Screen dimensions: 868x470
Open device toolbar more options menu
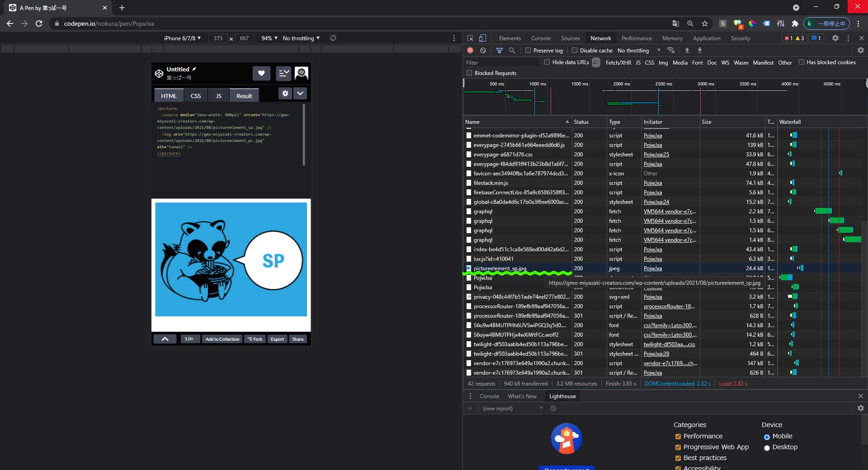pos(454,38)
